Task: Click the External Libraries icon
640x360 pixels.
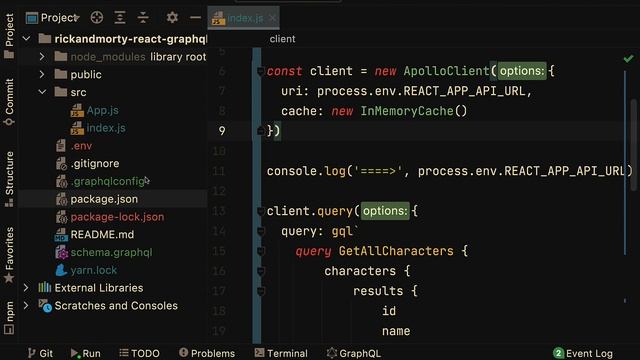Action: (x=44, y=287)
